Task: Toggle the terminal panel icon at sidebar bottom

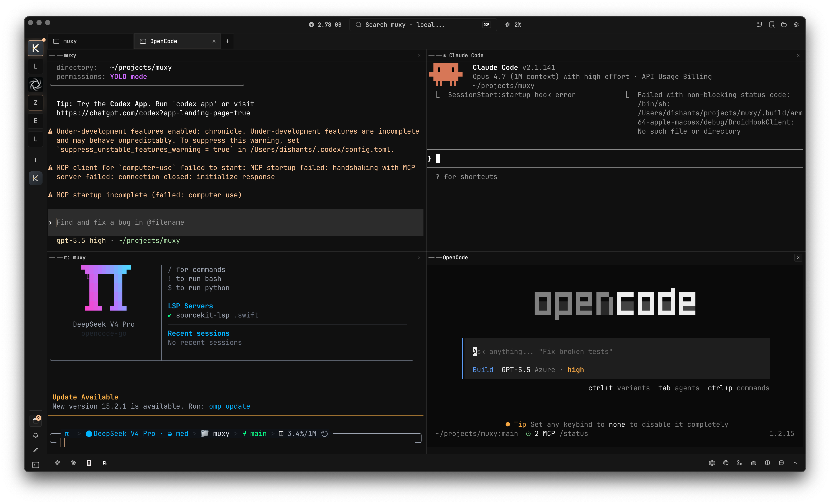Action: pos(35,465)
